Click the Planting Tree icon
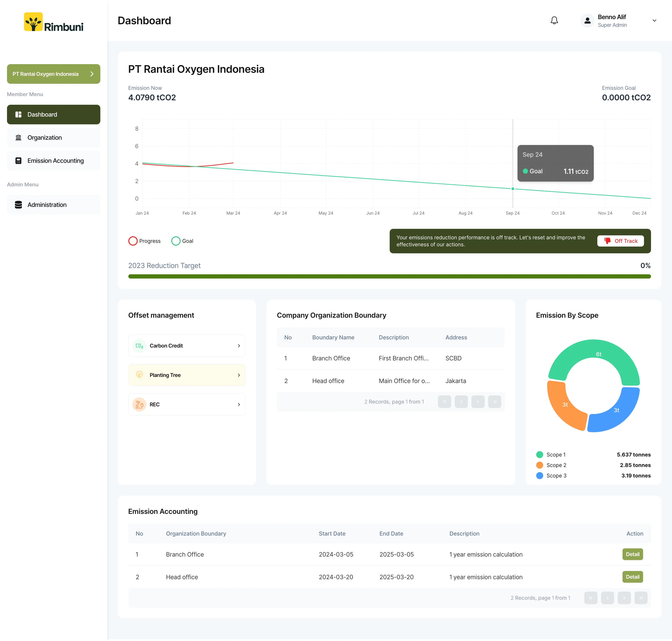This screenshot has height=641, width=672. point(140,375)
